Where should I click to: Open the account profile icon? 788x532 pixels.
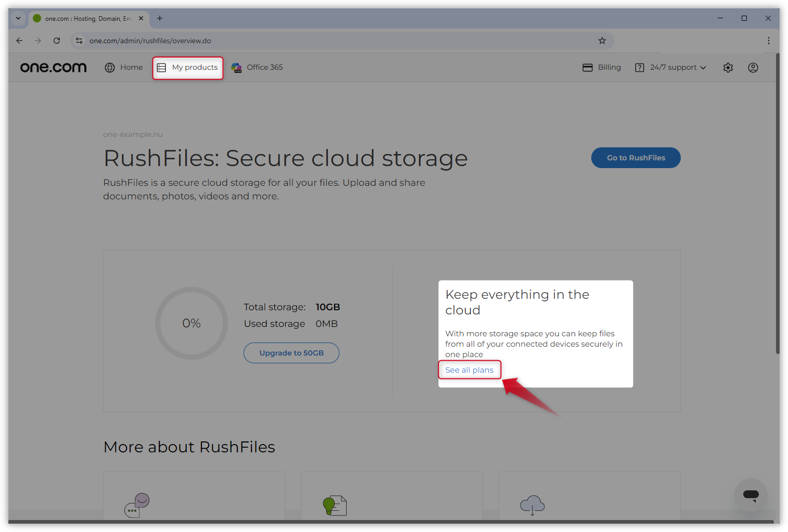click(753, 67)
